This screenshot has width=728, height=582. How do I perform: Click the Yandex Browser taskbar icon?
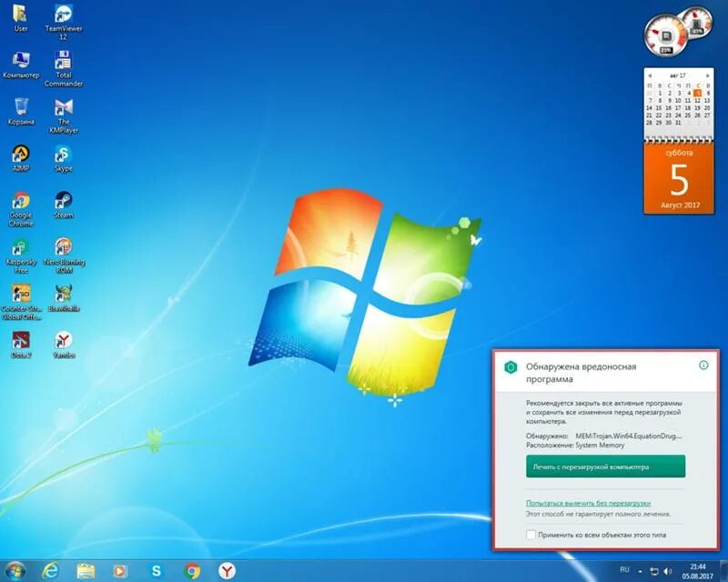click(227, 571)
